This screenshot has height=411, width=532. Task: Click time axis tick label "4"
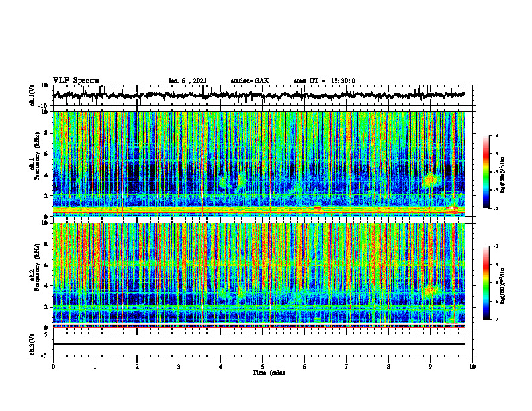221,367
